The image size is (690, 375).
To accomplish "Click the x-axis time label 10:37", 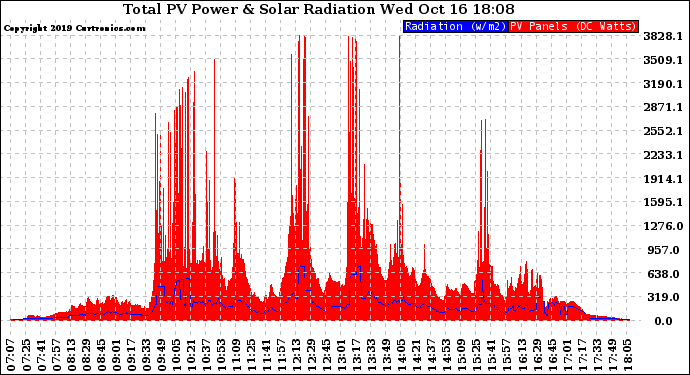I will [206, 355].
